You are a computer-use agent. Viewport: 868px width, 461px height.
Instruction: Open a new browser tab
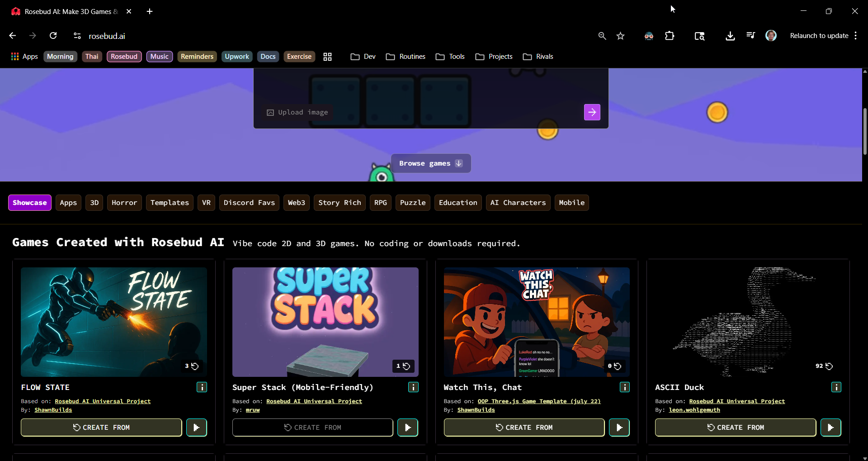[x=150, y=11]
